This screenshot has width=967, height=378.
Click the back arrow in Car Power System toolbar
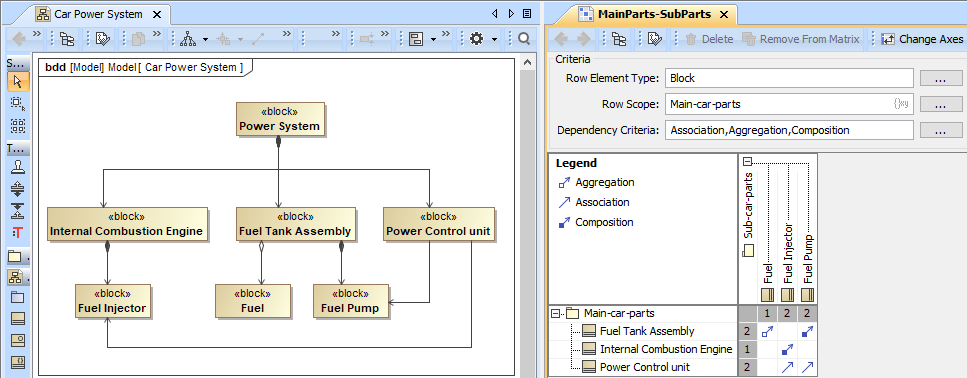[x=19, y=39]
